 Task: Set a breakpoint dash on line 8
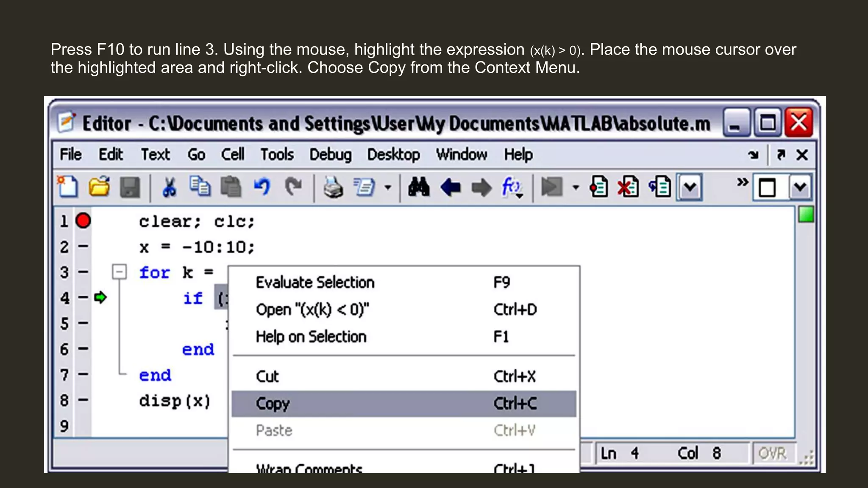(83, 399)
